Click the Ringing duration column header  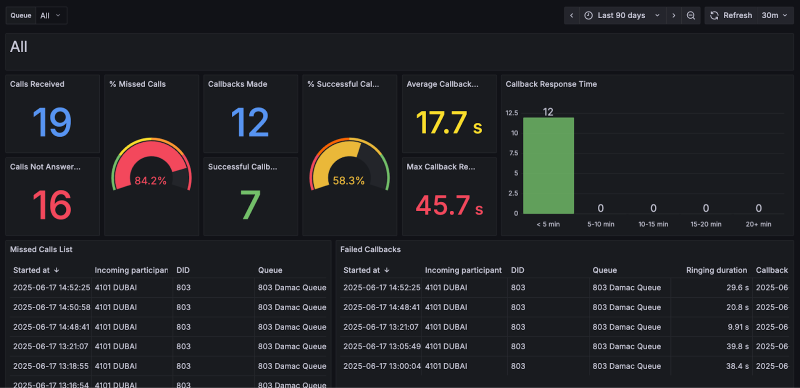716,270
